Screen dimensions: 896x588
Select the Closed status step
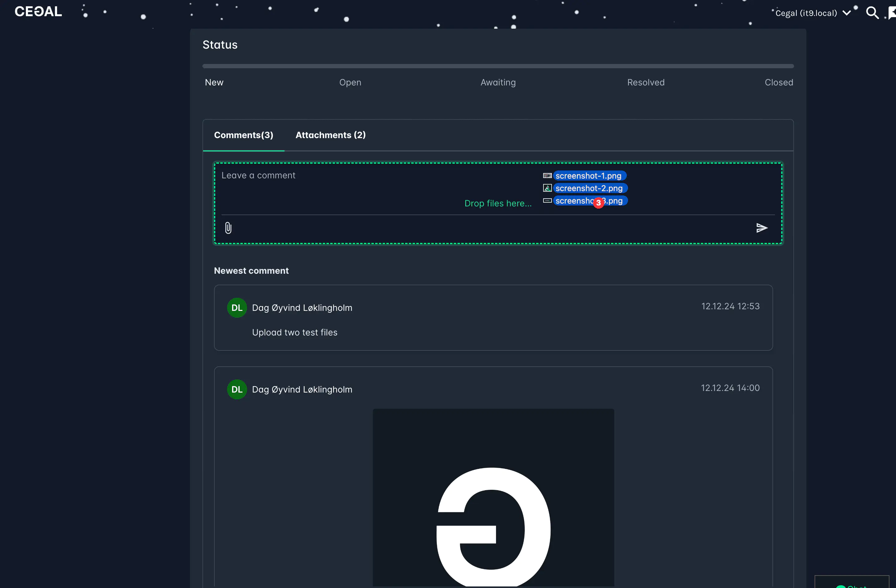click(x=779, y=82)
